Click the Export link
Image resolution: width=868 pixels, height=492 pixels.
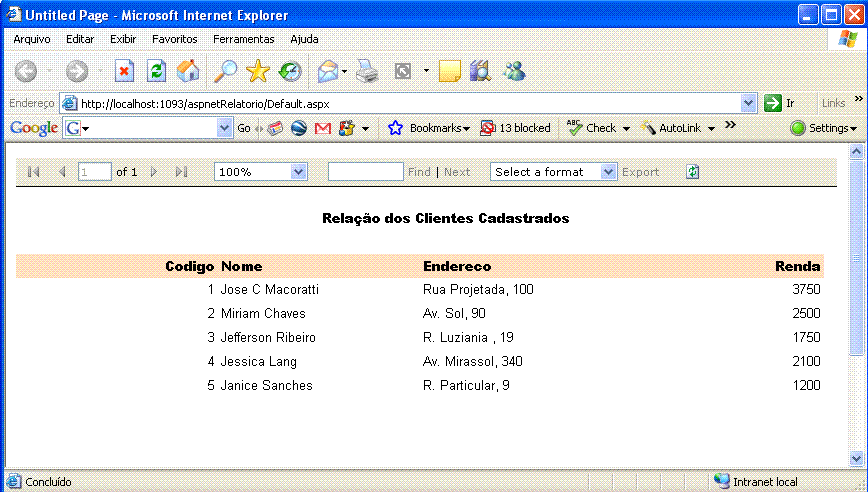click(x=640, y=172)
